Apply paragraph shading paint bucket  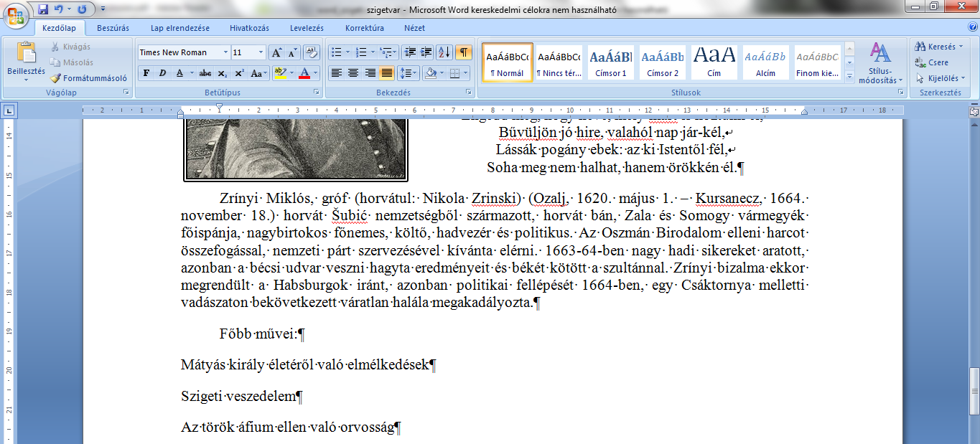click(x=430, y=73)
